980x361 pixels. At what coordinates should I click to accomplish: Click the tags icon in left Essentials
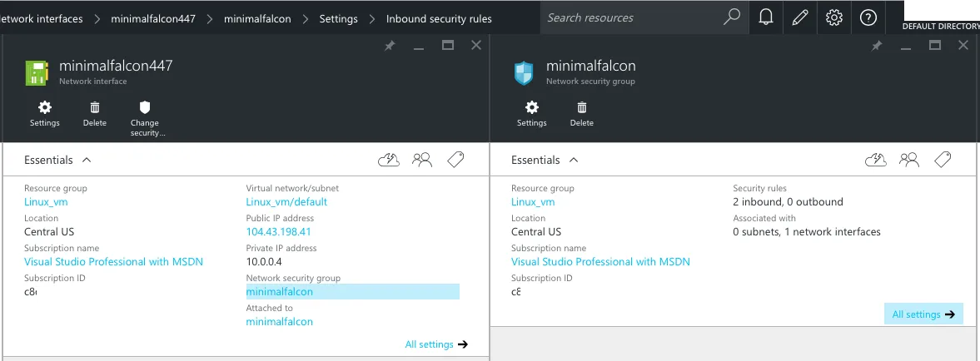(x=455, y=161)
